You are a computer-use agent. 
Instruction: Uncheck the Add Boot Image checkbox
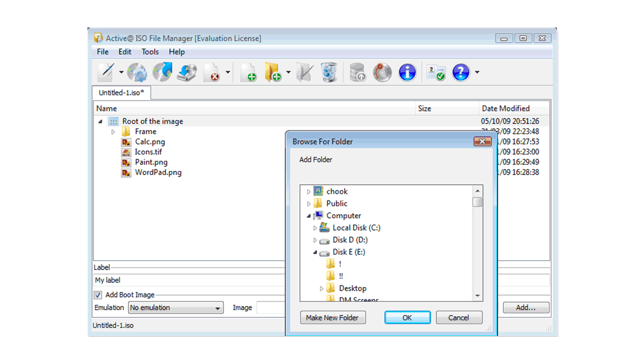[98, 295]
